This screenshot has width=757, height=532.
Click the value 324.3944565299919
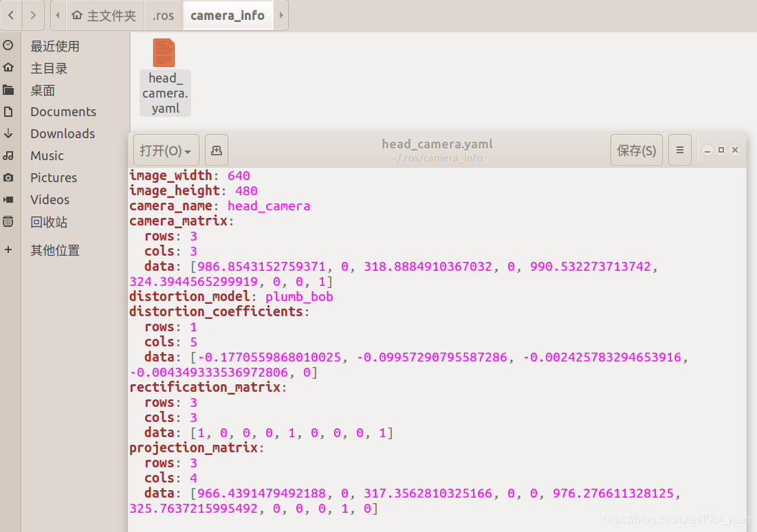pos(194,281)
